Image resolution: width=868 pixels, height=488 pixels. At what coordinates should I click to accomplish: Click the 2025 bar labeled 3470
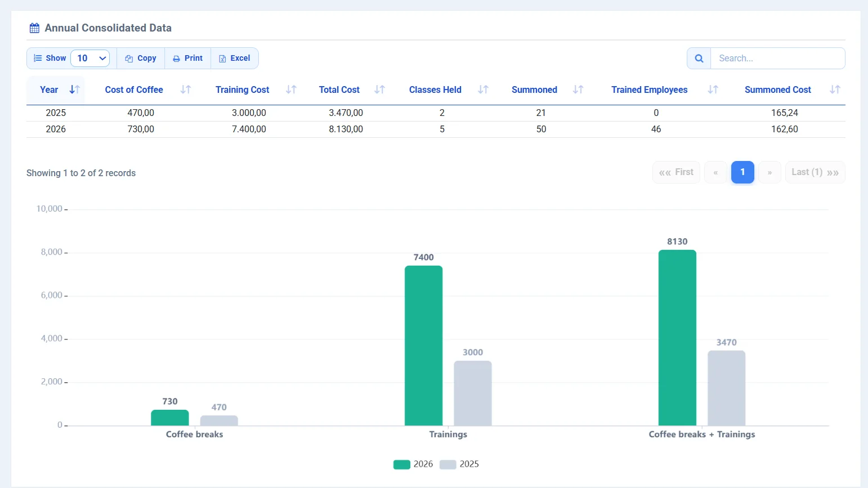[x=727, y=388]
